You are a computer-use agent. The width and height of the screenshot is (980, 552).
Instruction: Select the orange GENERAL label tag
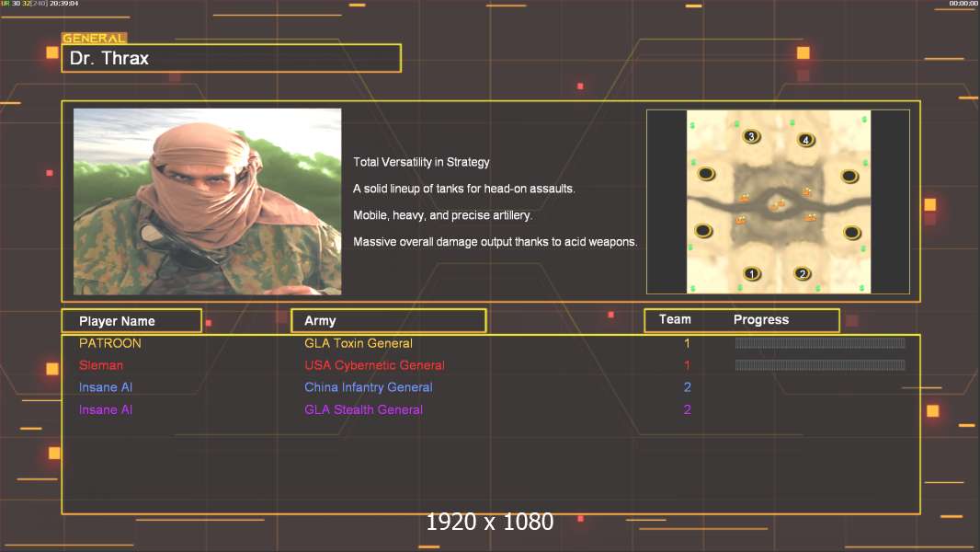point(94,38)
